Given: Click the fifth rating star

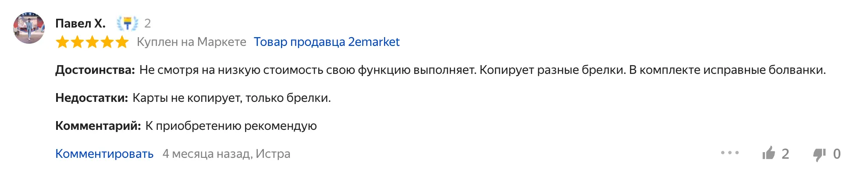Looking at the screenshot, I should pos(122,42).
